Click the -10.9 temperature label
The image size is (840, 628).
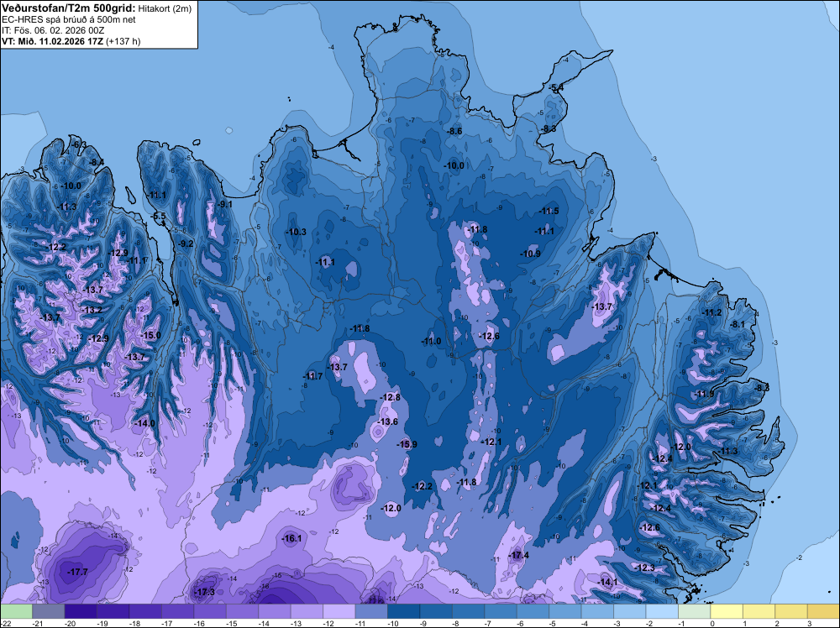click(530, 254)
